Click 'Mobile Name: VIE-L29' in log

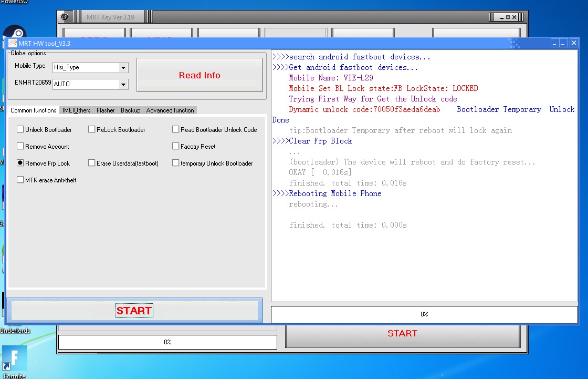[331, 78]
